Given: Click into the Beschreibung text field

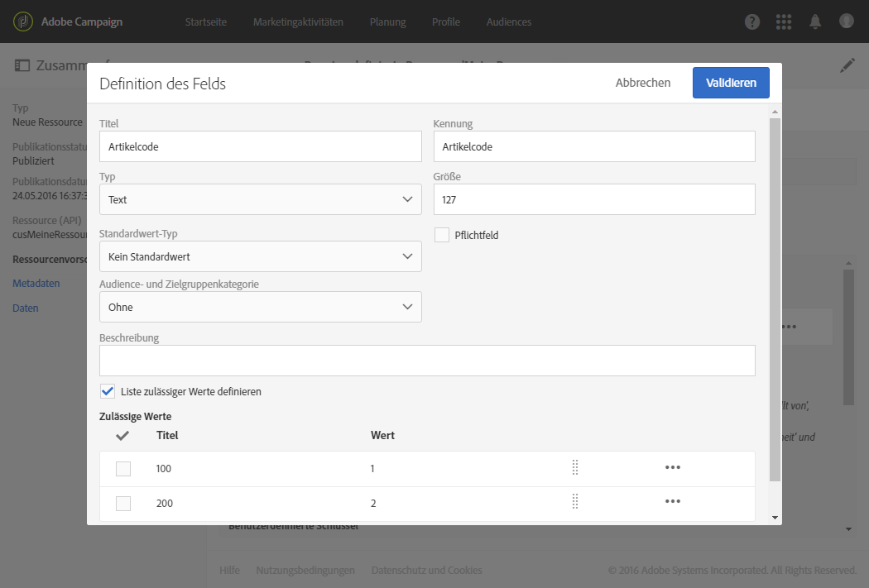Looking at the screenshot, I should coord(427,361).
